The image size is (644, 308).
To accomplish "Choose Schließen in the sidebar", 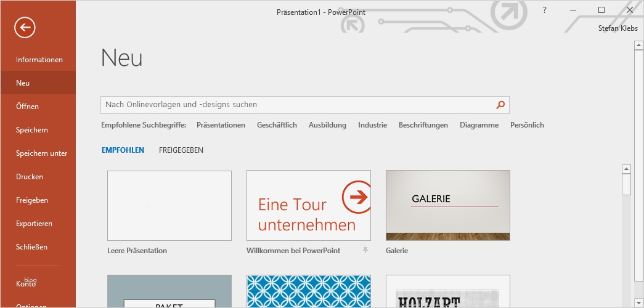I will click(x=38, y=247).
